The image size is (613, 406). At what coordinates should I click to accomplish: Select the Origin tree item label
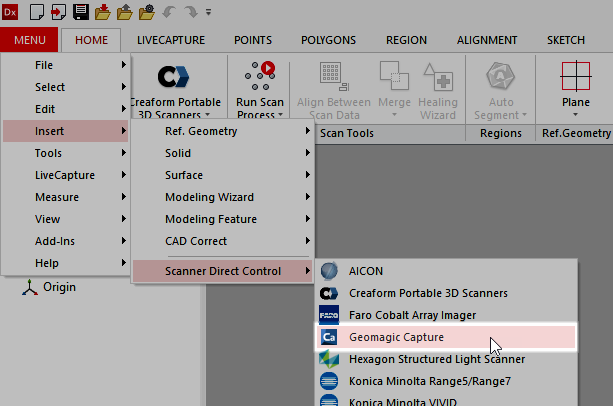(59, 287)
